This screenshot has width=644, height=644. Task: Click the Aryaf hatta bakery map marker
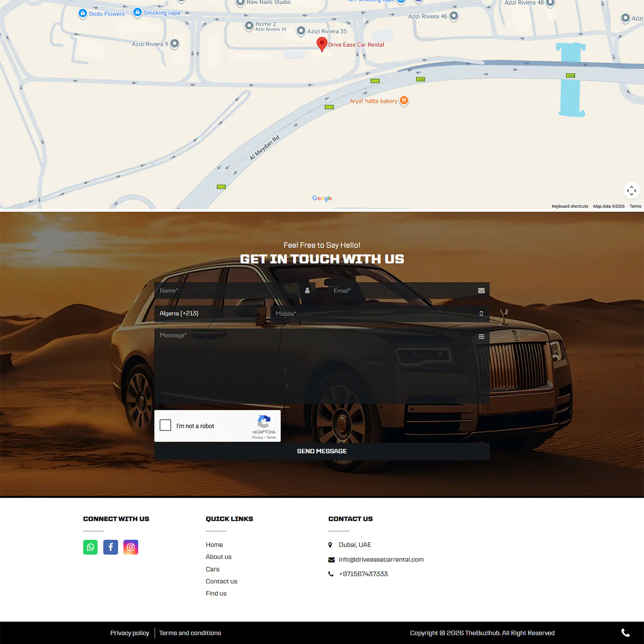[x=404, y=101]
